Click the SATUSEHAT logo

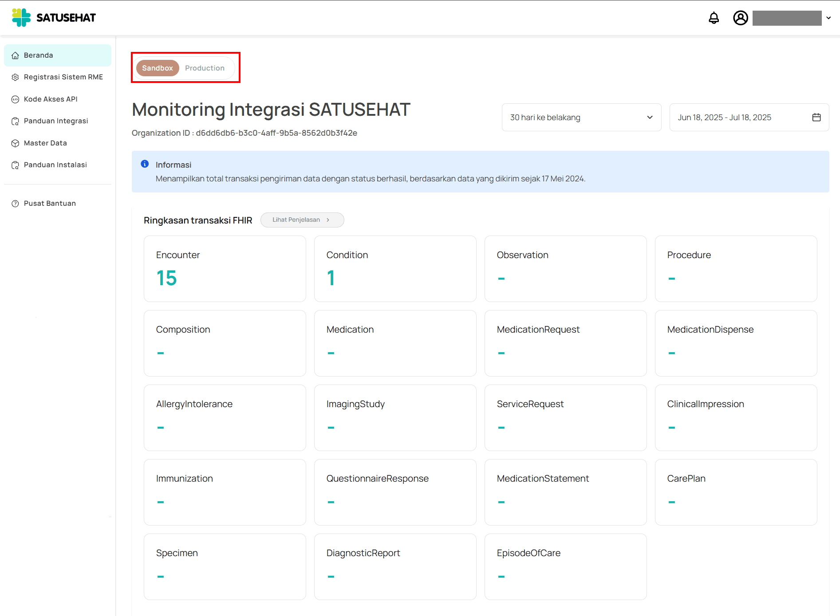tap(53, 17)
